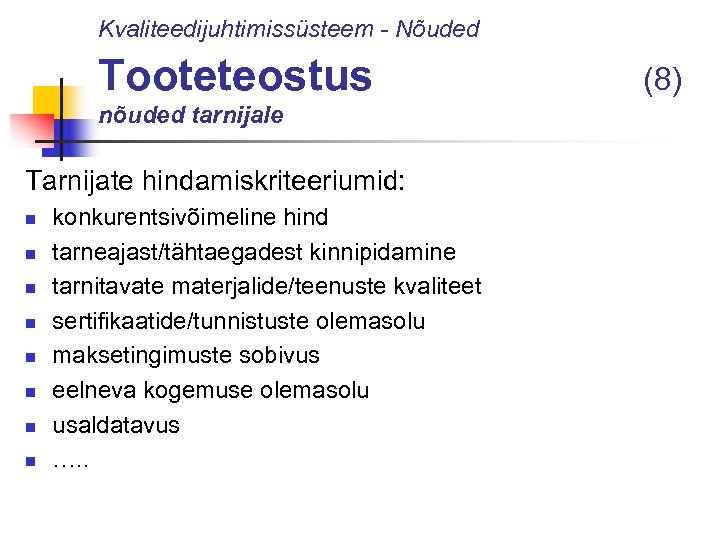The height and width of the screenshot is (540, 720).
Task: Select the 'nõuded tarnijale' subtitle
Action: click(191, 116)
